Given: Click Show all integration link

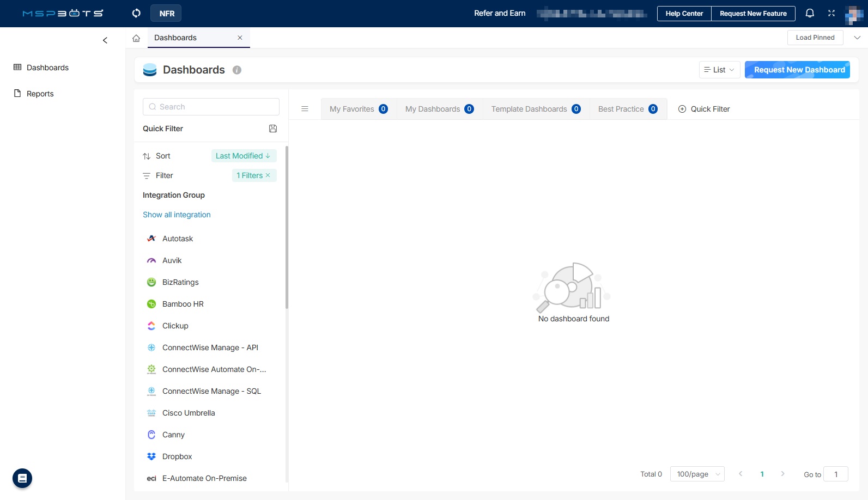Looking at the screenshot, I should pyautogui.click(x=177, y=215).
